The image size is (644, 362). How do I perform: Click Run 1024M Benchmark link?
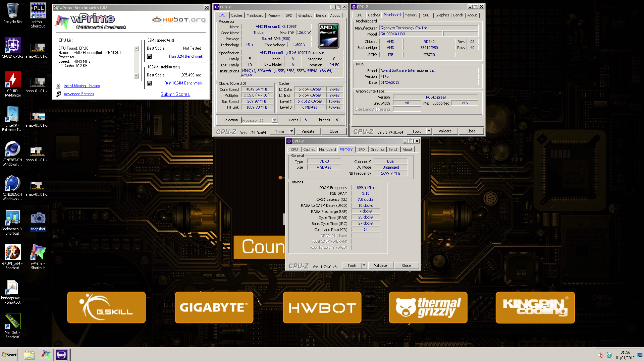pos(183,83)
